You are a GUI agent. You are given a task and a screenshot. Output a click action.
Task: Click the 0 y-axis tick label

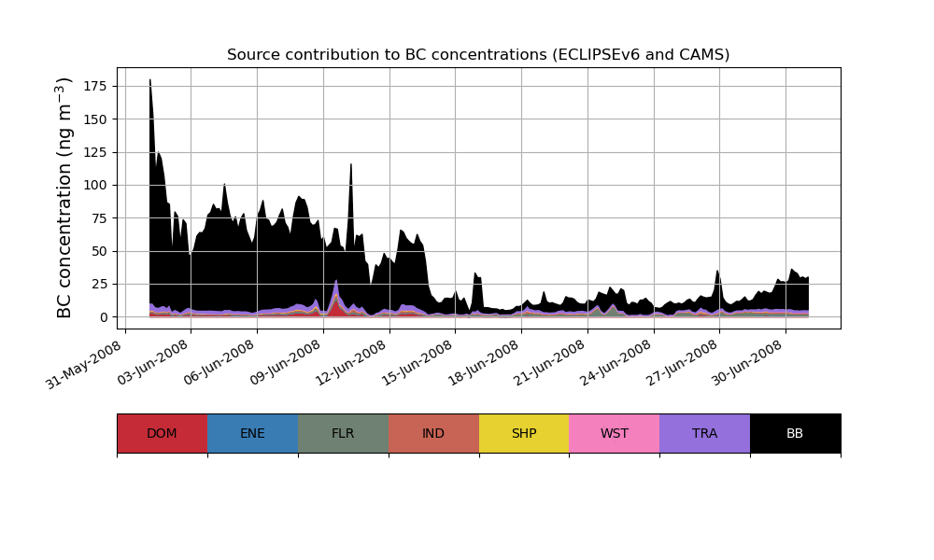pos(105,317)
